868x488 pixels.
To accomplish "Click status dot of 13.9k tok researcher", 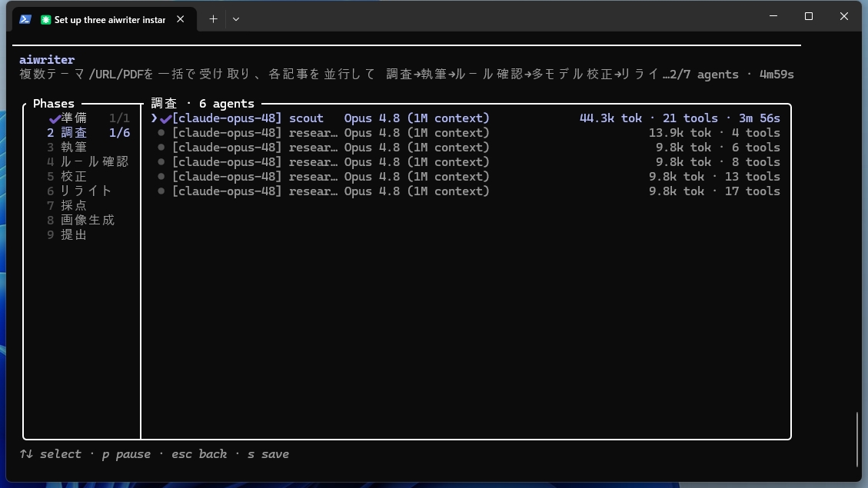I will click(161, 133).
